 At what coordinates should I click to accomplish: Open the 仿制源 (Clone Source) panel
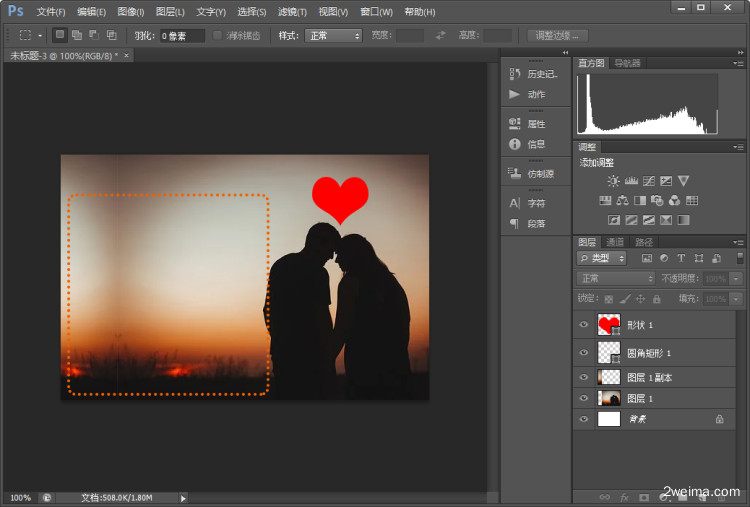tap(515, 173)
